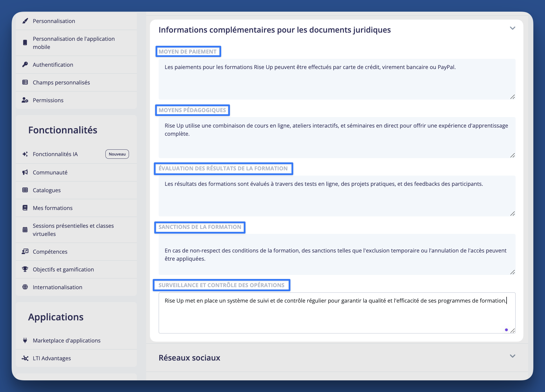Click the MOYEN DE PAIEMENT label
This screenshot has width=545, height=392.
[187, 52]
